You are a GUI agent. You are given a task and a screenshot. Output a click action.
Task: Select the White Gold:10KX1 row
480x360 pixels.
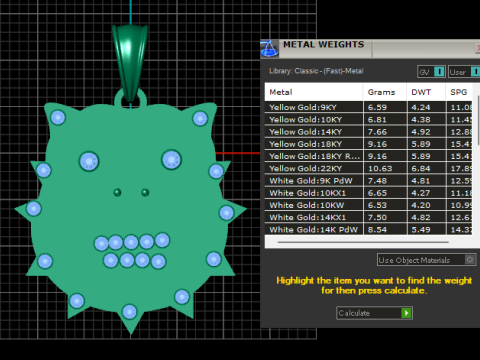pyautogui.click(x=368, y=193)
